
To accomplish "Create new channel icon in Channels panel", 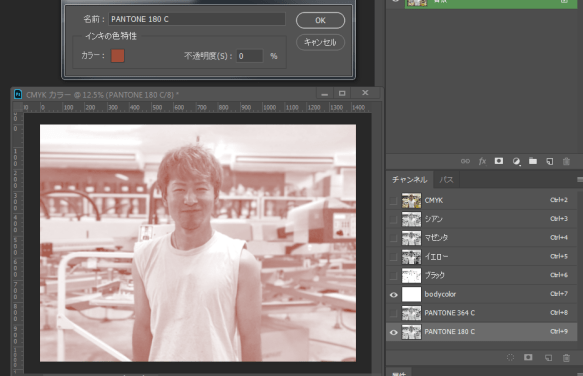I will (548, 358).
